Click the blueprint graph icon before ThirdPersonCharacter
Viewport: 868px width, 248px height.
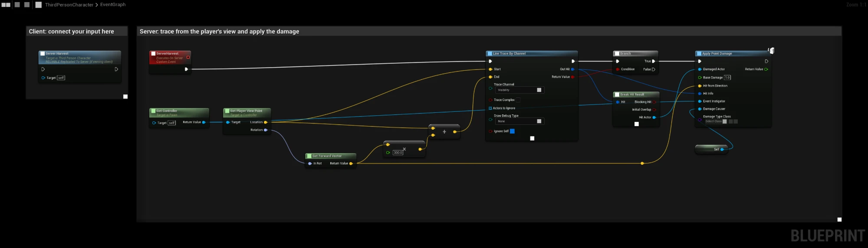(x=39, y=5)
